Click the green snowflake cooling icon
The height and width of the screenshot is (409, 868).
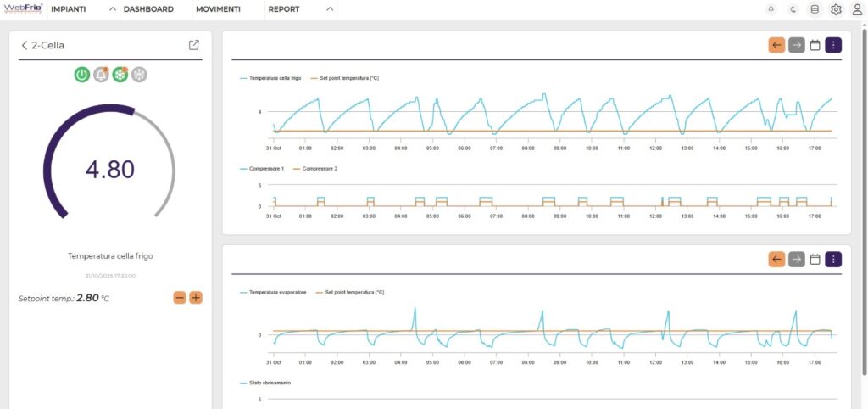pos(120,75)
